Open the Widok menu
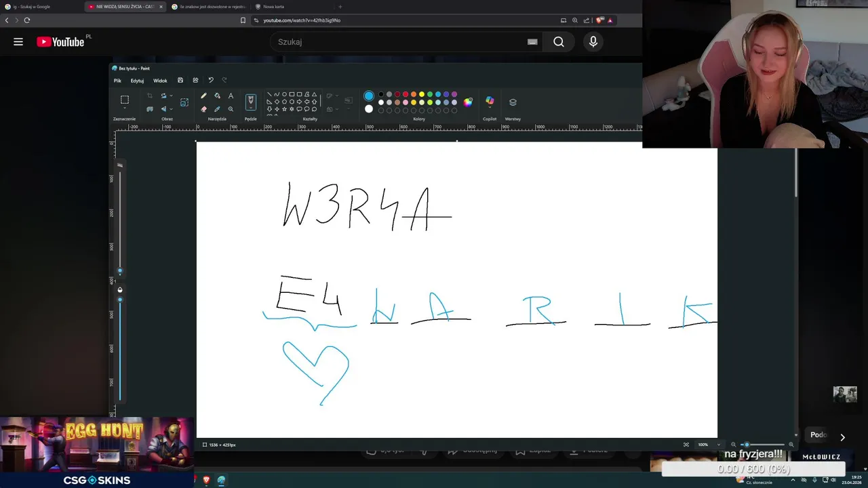This screenshot has height=488, width=868. (x=160, y=81)
